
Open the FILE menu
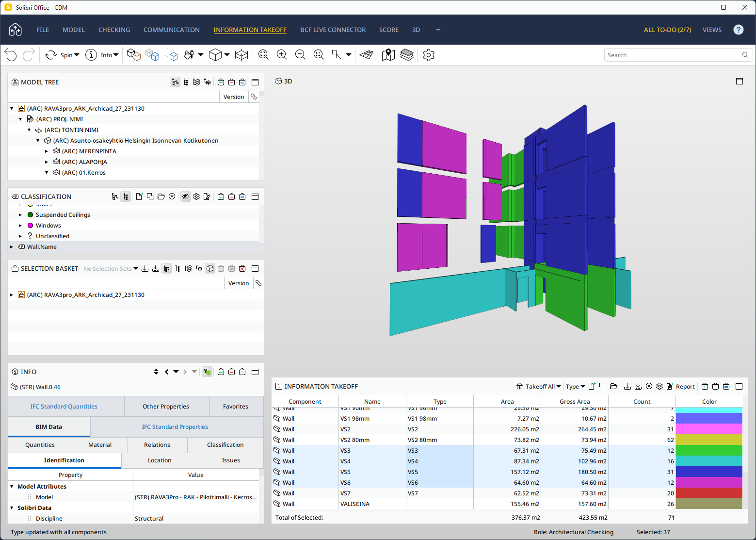pyautogui.click(x=43, y=30)
